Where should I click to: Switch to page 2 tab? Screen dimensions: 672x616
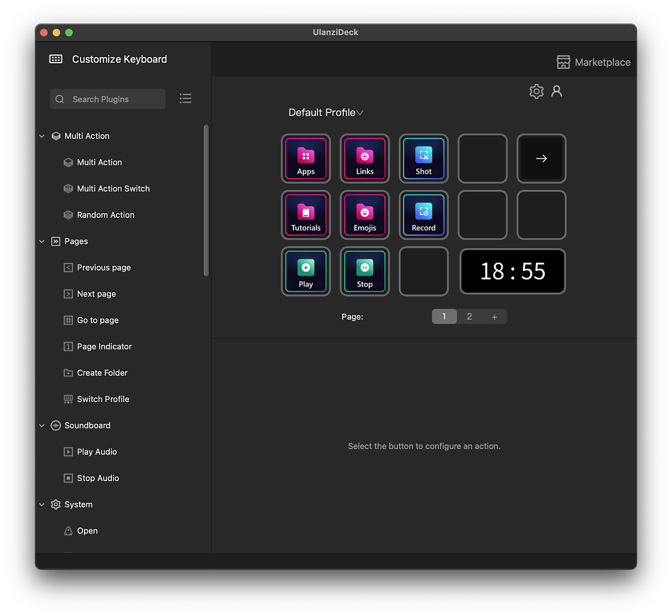tap(469, 316)
